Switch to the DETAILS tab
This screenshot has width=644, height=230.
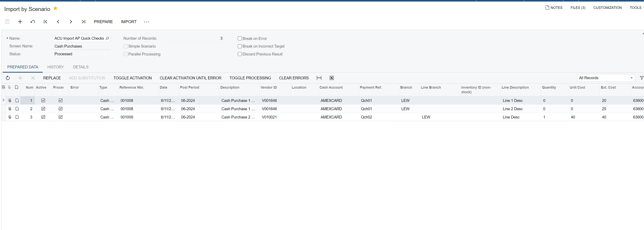[x=81, y=67]
